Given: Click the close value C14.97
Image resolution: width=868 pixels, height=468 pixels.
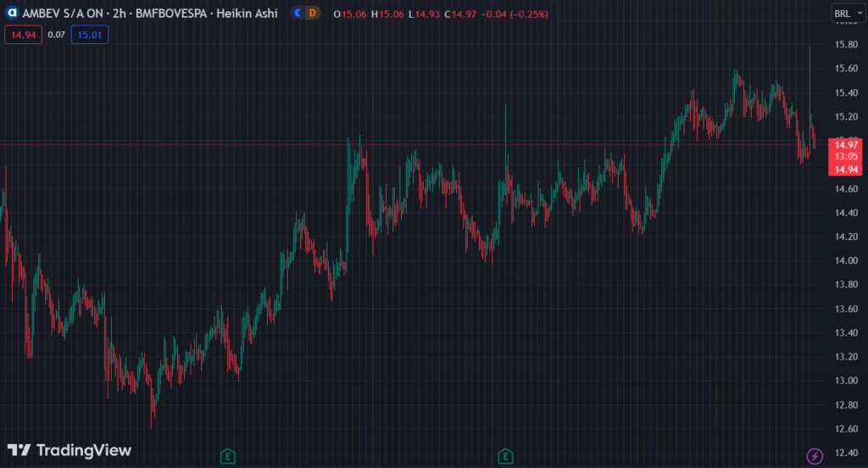Looking at the screenshot, I should pyautogui.click(x=460, y=14).
